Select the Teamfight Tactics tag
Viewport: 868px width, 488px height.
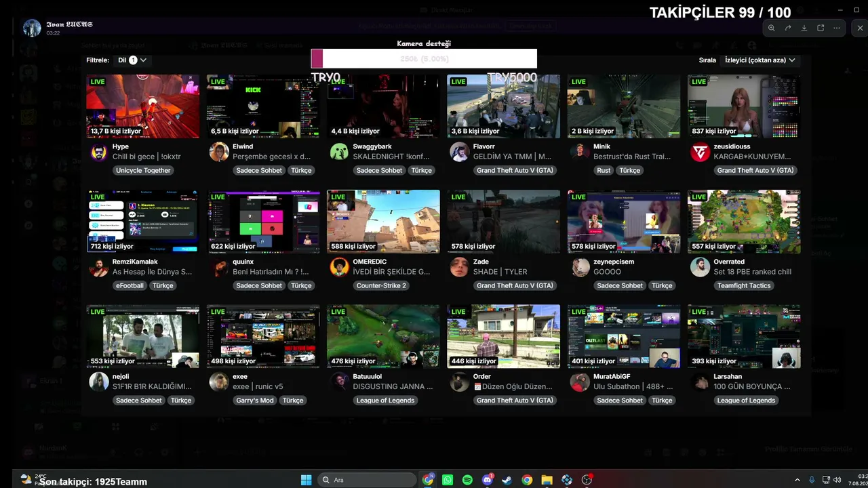click(744, 286)
